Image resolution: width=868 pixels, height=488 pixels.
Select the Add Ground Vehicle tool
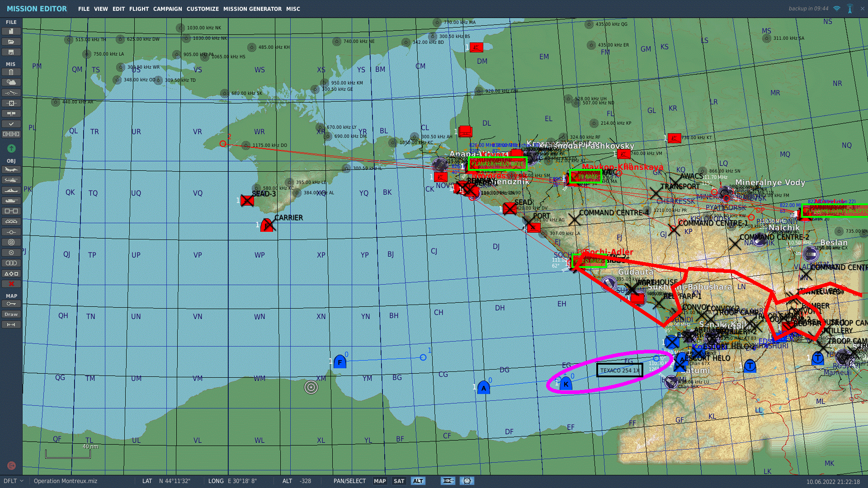click(x=11, y=201)
